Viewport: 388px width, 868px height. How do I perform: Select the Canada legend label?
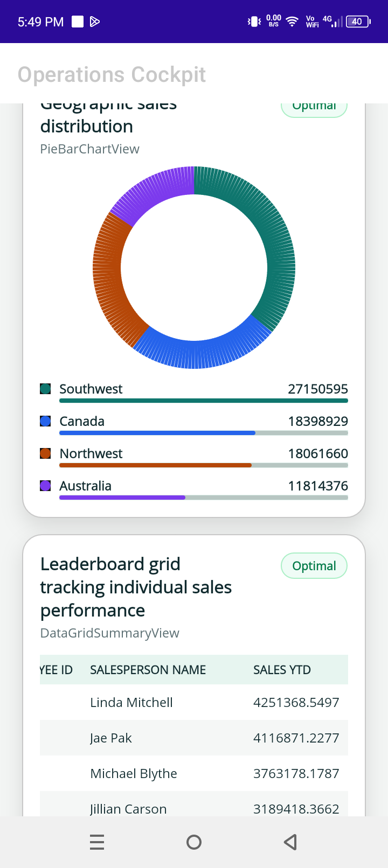[82, 421]
